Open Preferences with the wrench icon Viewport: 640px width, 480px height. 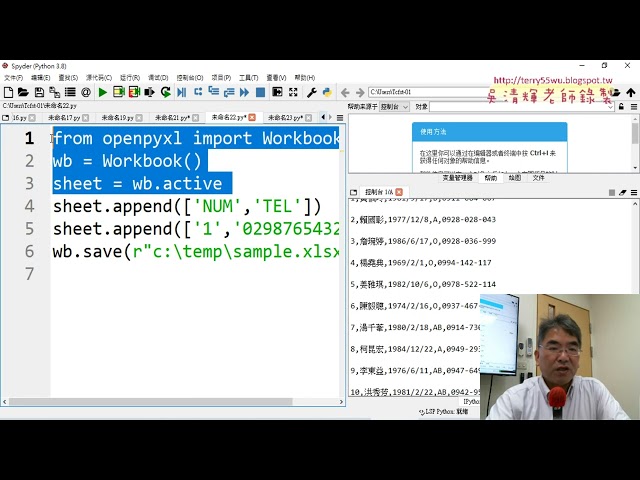pyautogui.click(x=312, y=93)
